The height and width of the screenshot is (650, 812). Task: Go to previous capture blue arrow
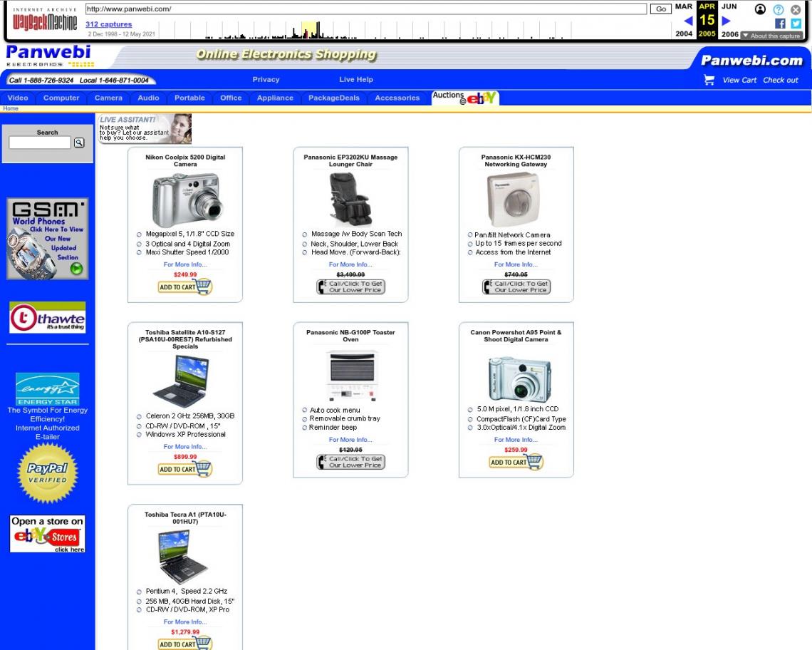click(x=688, y=21)
